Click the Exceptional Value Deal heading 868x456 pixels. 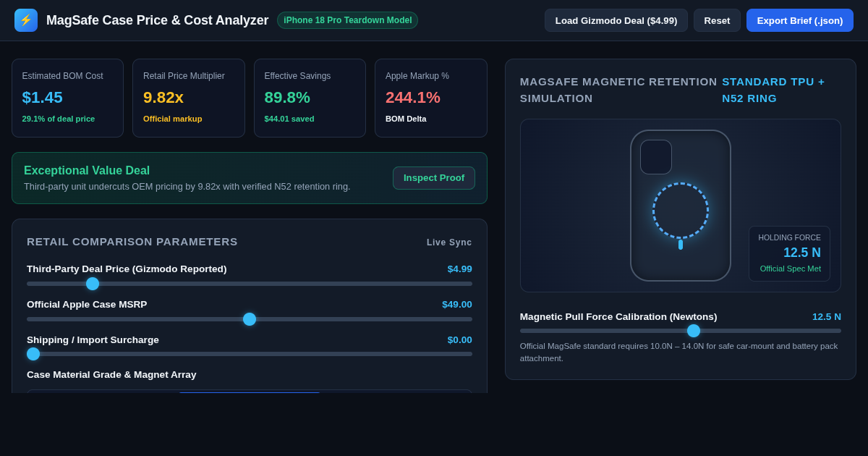coord(87,171)
